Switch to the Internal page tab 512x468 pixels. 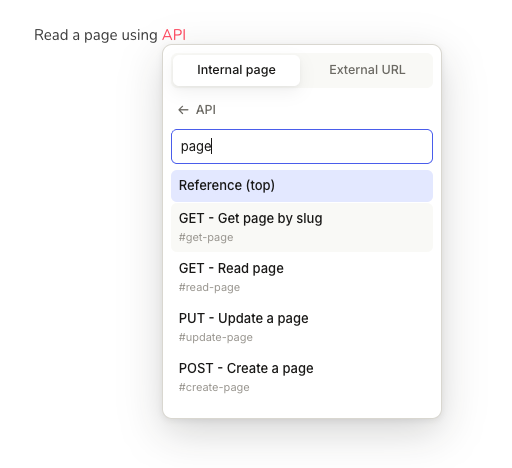pos(236,70)
